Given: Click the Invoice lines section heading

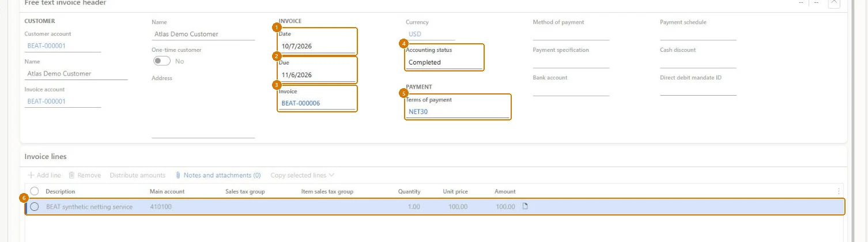Looking at the screenshot, I should (46, 157).
